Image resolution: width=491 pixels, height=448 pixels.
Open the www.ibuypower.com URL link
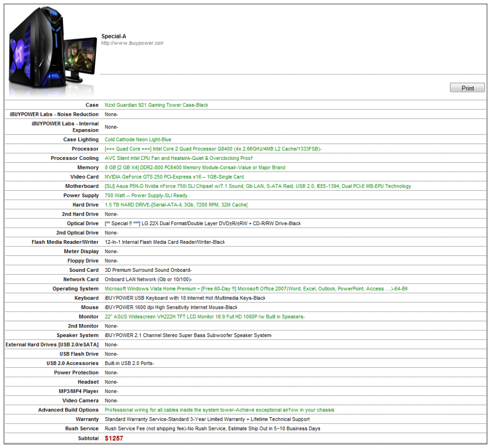coord(132,43)
